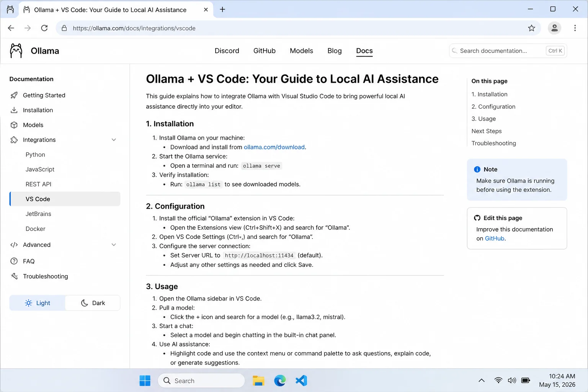Open Discord from top navigation
The image size is (588, 392).
coord(227,51)
